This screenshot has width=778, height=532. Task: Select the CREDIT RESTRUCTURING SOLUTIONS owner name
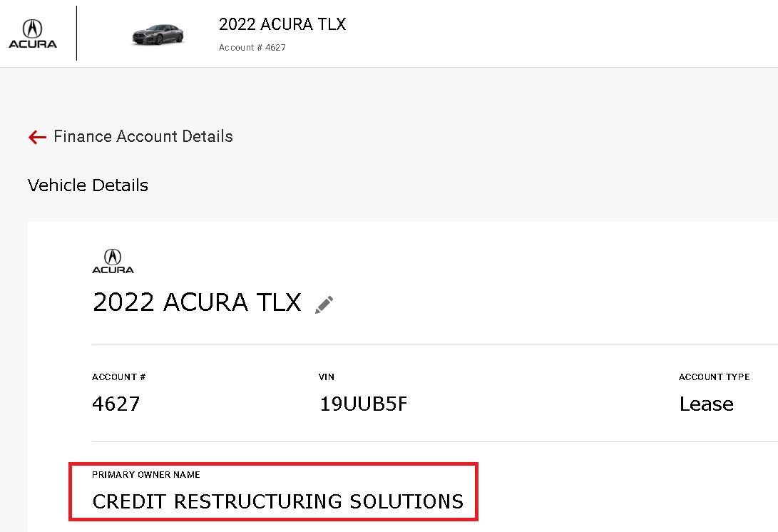tap(278, 501)
